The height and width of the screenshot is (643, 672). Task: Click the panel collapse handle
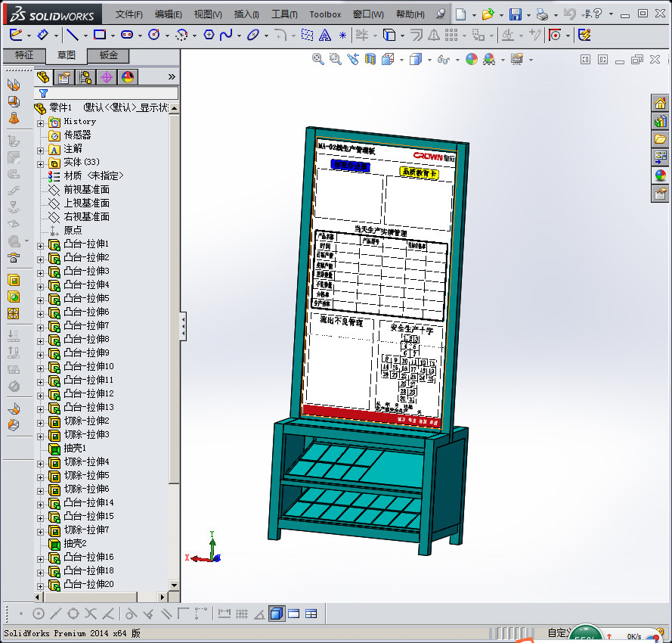pos(184,327)
